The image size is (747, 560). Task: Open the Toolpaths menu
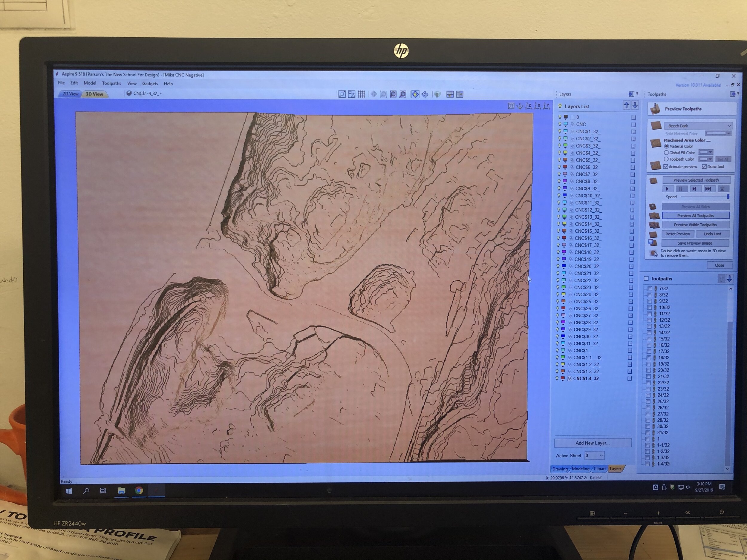click(x=111, y=83)
